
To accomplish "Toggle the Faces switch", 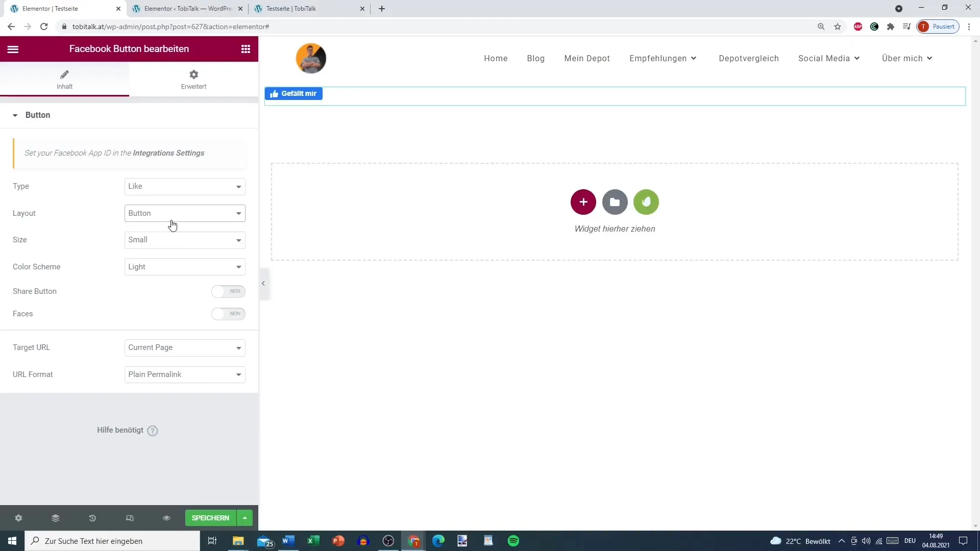I will click(228, 314).
